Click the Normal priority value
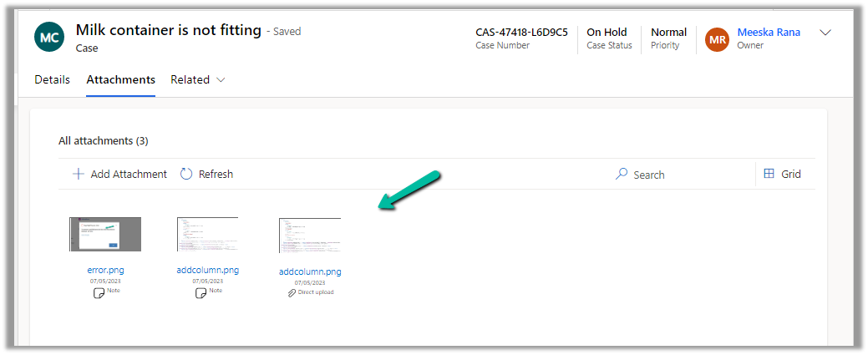Image resolution: width=868 pixels, height=355 pixels. click(668, 32)
